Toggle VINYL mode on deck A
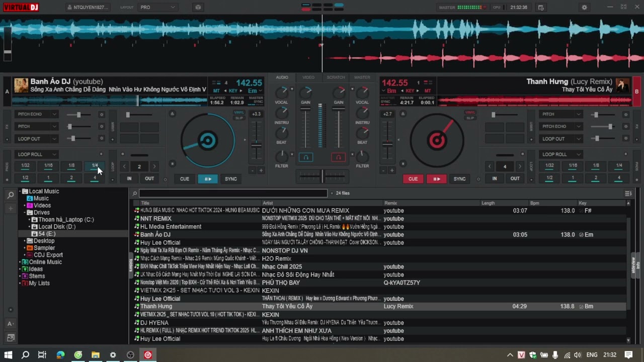 click(x=239, y=113)
